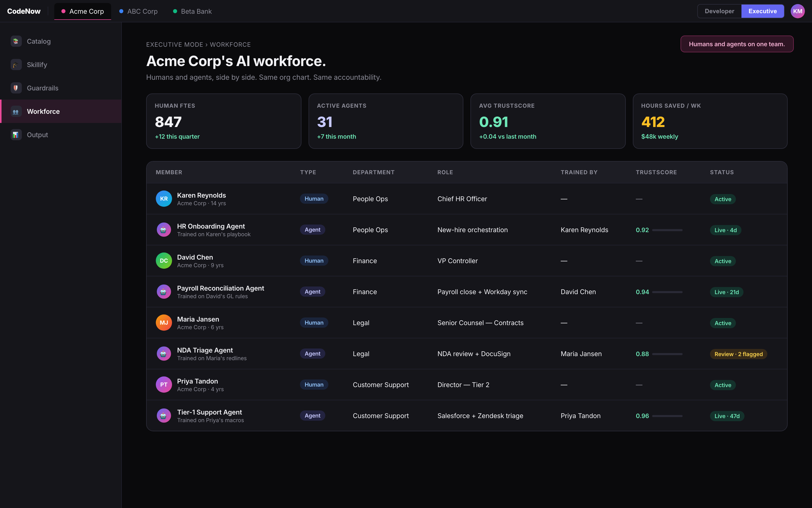
Task: Click the CodeNow logo
Action: [24, 11]
